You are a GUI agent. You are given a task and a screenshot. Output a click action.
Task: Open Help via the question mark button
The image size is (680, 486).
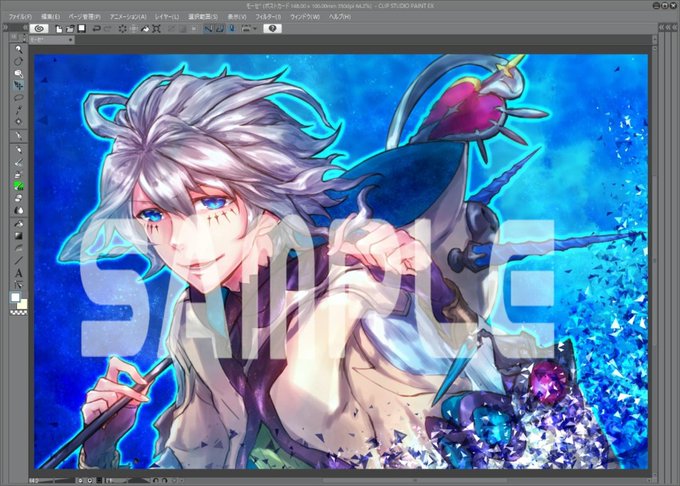tap(272, 29)
